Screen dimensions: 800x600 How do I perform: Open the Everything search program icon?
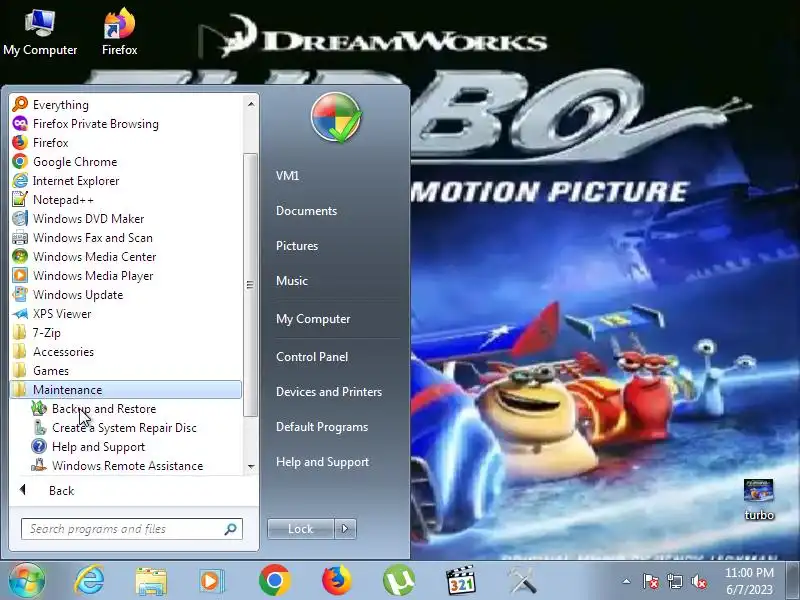click(x=20, y=104)
